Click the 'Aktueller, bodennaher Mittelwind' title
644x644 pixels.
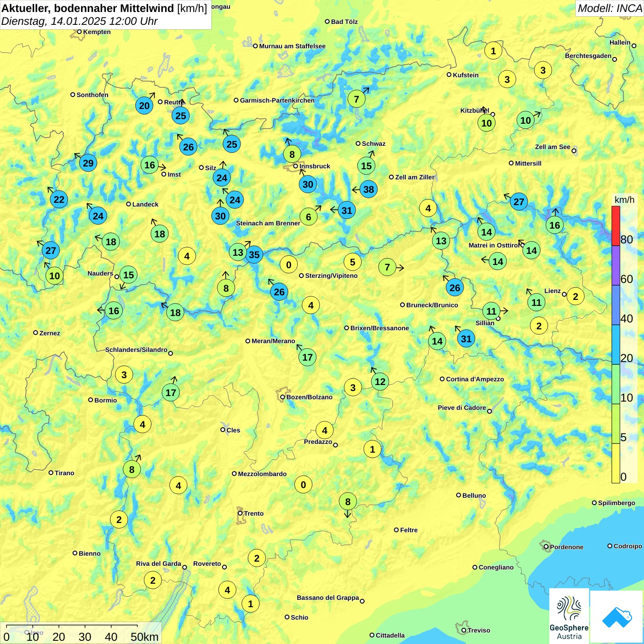88,8
